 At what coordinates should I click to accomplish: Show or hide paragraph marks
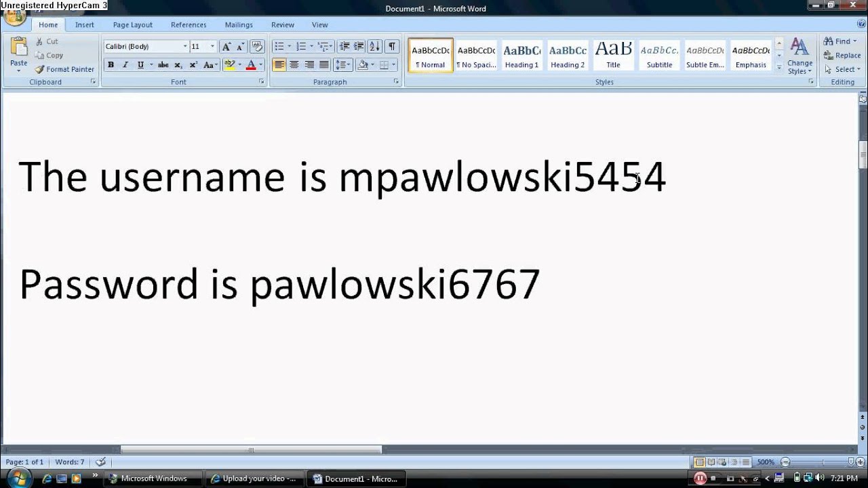click(392, 46)
